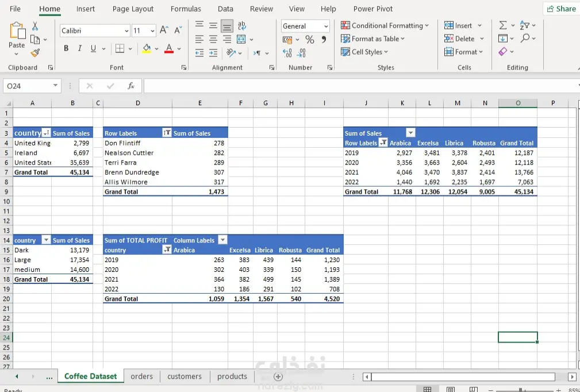The image size is (580, 392).
Task: Apply red Font Color to text
Action: point(169,48)
